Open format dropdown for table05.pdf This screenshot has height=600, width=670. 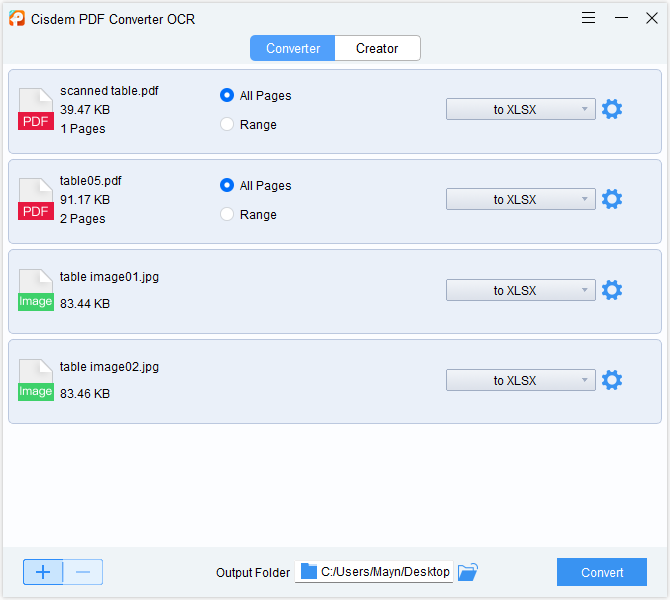(x=520, y=199)
